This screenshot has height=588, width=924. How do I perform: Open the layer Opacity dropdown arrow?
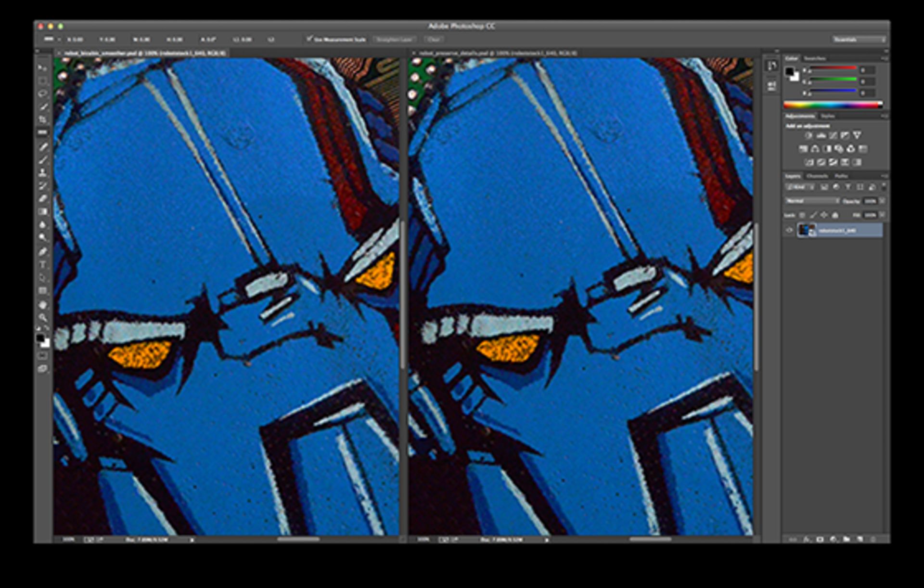(882, 201)
